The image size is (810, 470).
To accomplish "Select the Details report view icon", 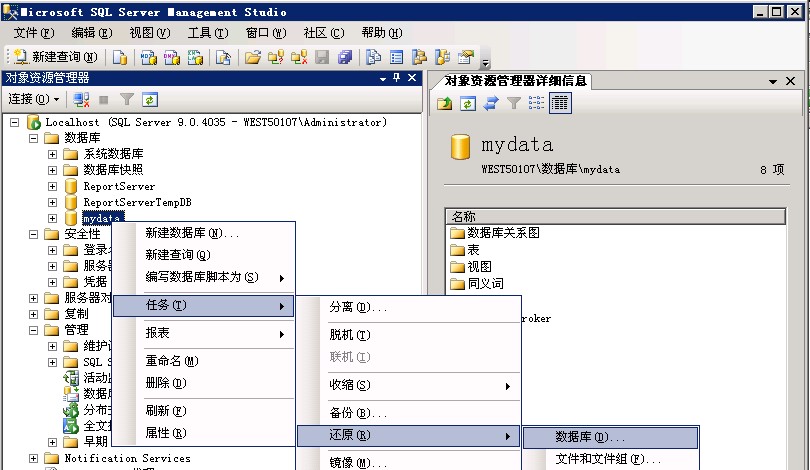I will tap(559, 103).
